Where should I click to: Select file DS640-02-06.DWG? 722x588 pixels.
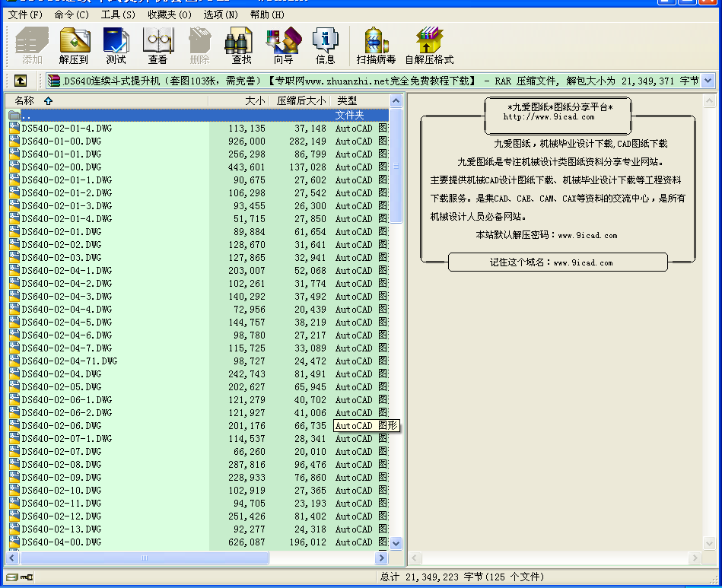tap(61, 426)
